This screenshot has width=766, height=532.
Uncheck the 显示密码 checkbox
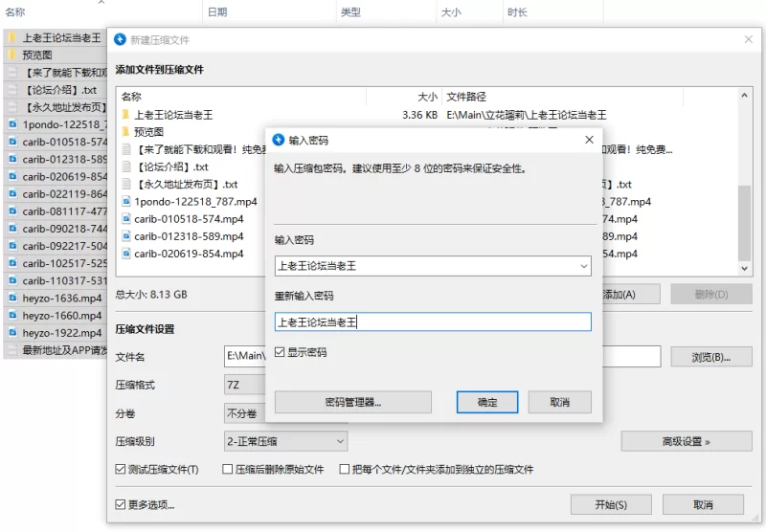(280, 352)
